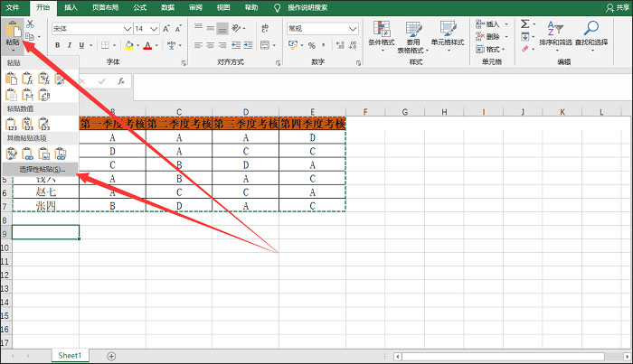The height and width of the screenshot is (364, 633).
Task: Click the Increase Decimal icon
Action: (x=340, y=45)
